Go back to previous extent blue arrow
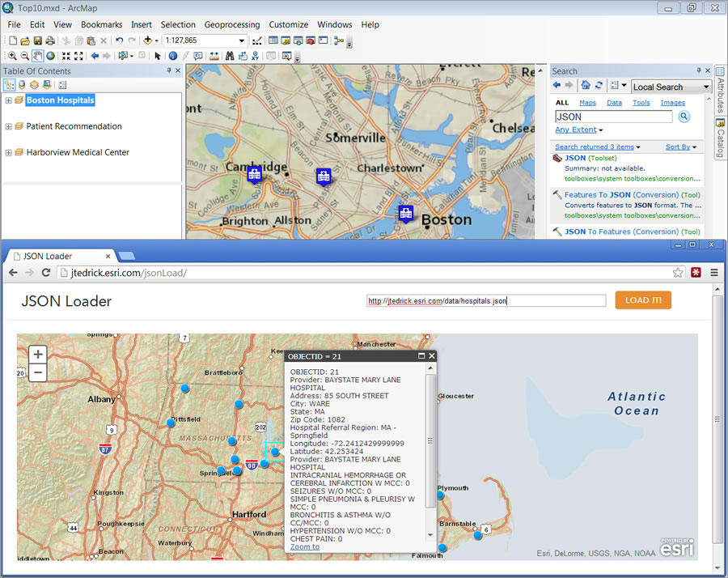The height and width of the screenshot is (578, 728). tap(95, 56)
